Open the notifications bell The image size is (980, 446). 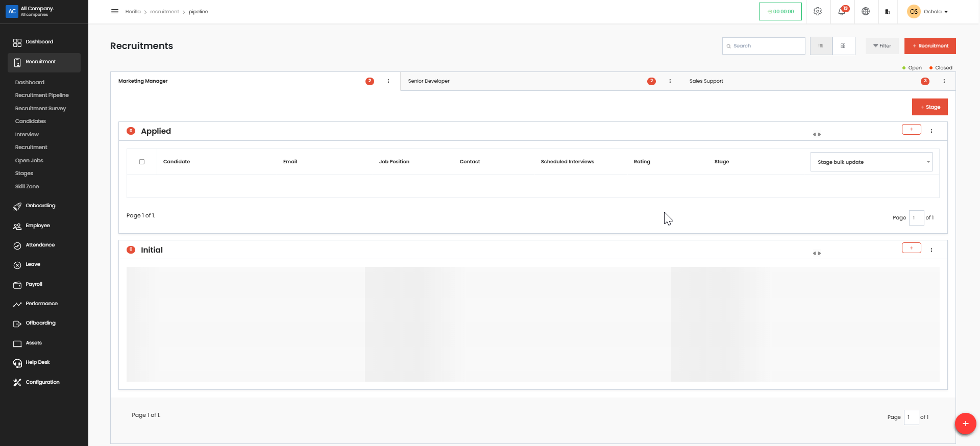pyautogui.click(x=842, y=11)
